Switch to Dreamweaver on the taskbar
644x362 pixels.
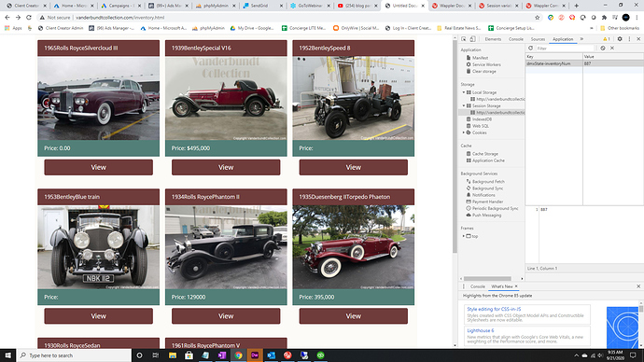(255, 355)
